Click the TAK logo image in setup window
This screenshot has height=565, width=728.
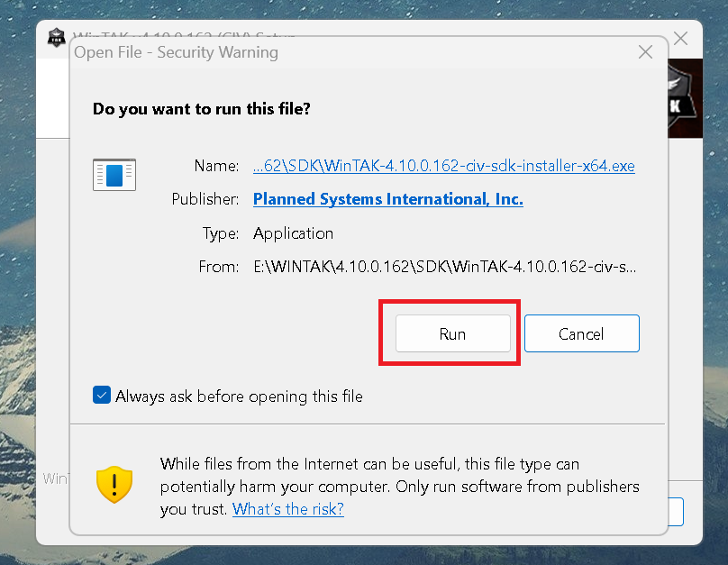point(686,98)
